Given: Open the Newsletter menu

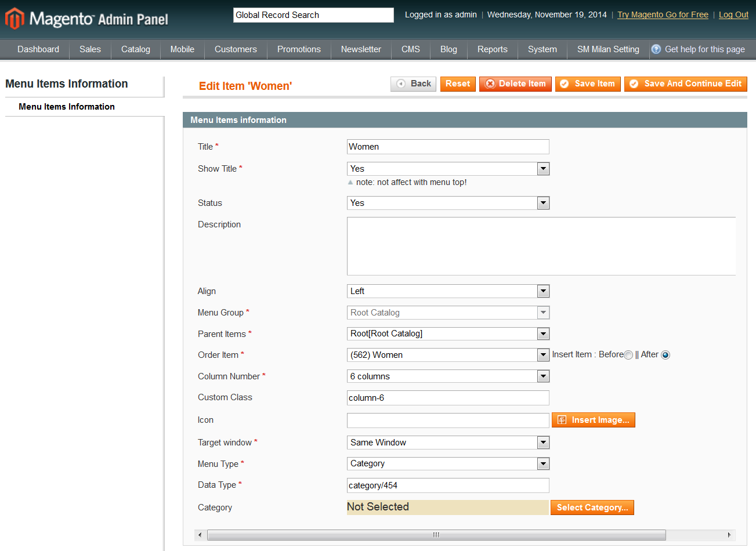Looking at the screenshot, I should 361,49.
